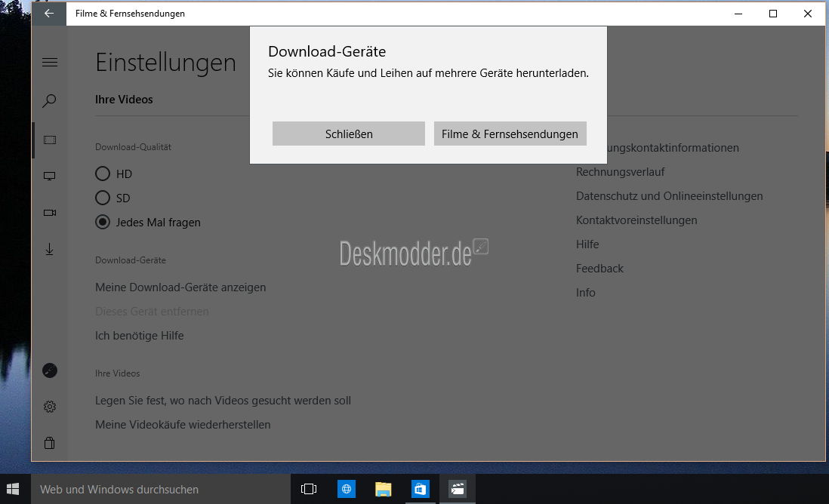The height and width of the screenshot is (504, 829).
Task: Open File Explorer from the taskbar
Action: pos(384,489)
